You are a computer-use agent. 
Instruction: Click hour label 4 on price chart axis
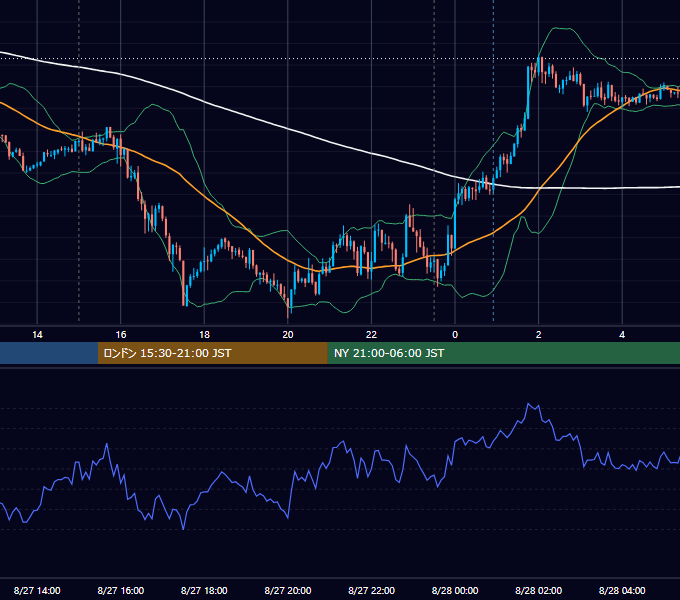(x=622, y=335)
